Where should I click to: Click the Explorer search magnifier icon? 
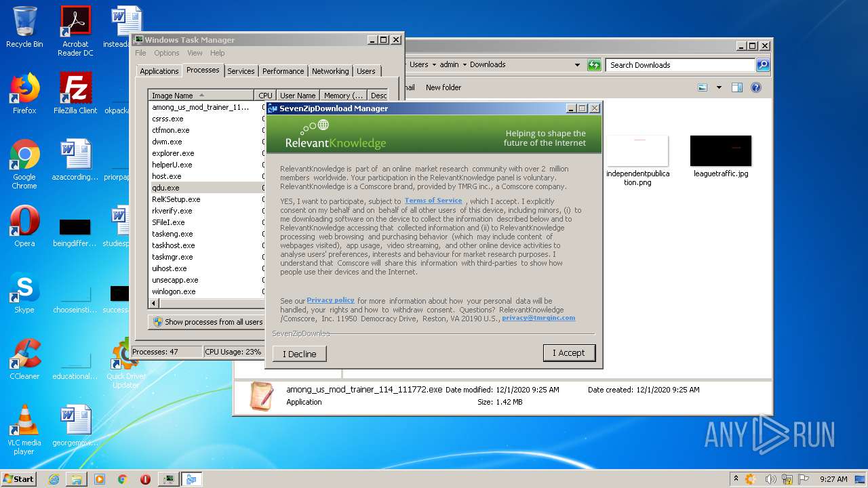pyautogui.click(x=763, y=65)
